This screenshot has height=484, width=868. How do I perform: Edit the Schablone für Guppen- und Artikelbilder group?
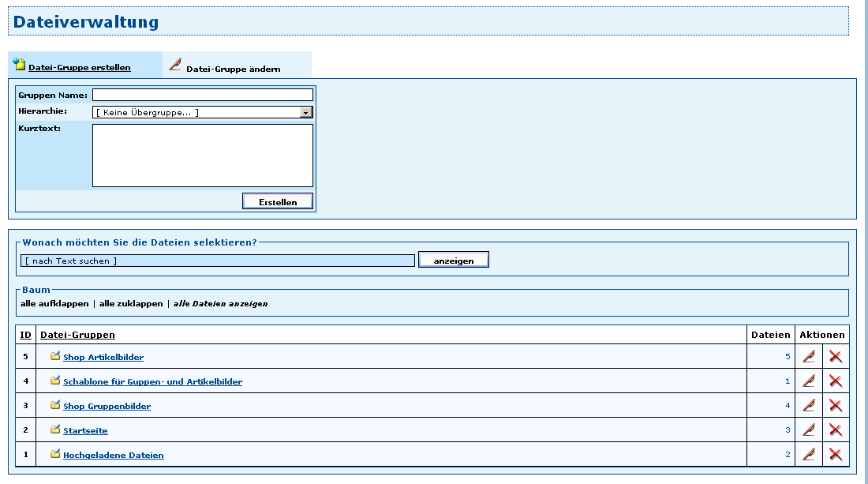pos(808,381)
